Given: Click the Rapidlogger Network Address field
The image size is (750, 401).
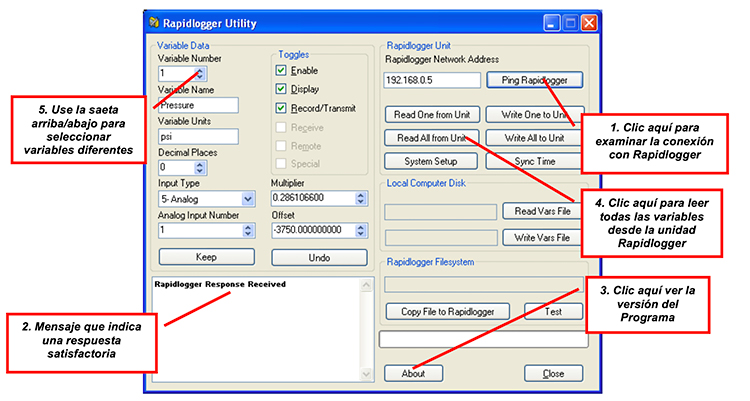Looking at the screenshot, I should point(432,80).
